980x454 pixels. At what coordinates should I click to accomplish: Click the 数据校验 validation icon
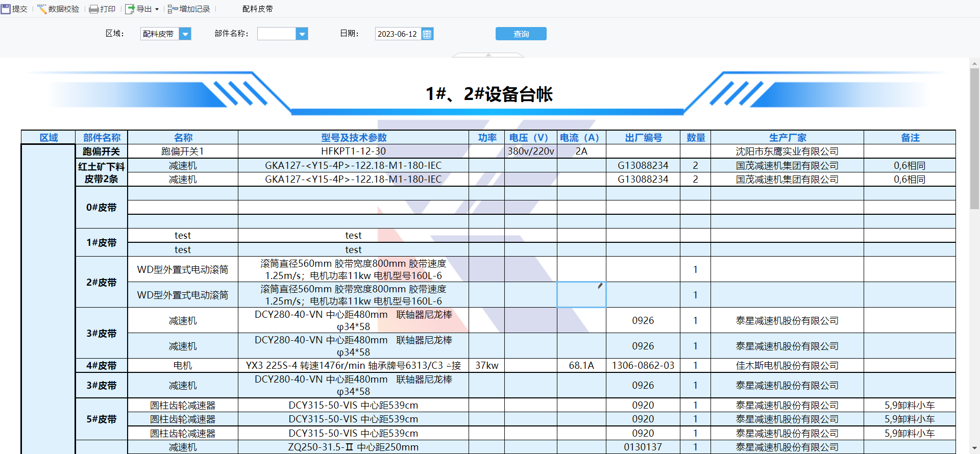point(42,9)
